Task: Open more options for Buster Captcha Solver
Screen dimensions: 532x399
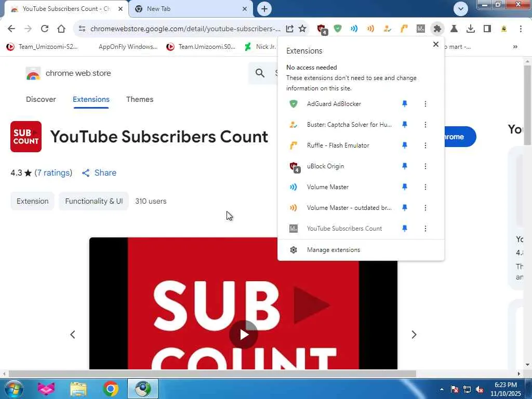Action: click(425, 125)
